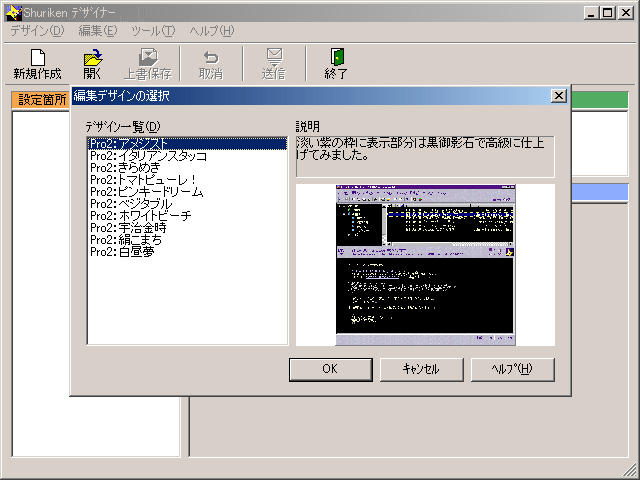The height and width of the screenshot is (480, 640).
Task: Select Pro2:トマトピューレ！ design
Action: [x=187, y=180]
